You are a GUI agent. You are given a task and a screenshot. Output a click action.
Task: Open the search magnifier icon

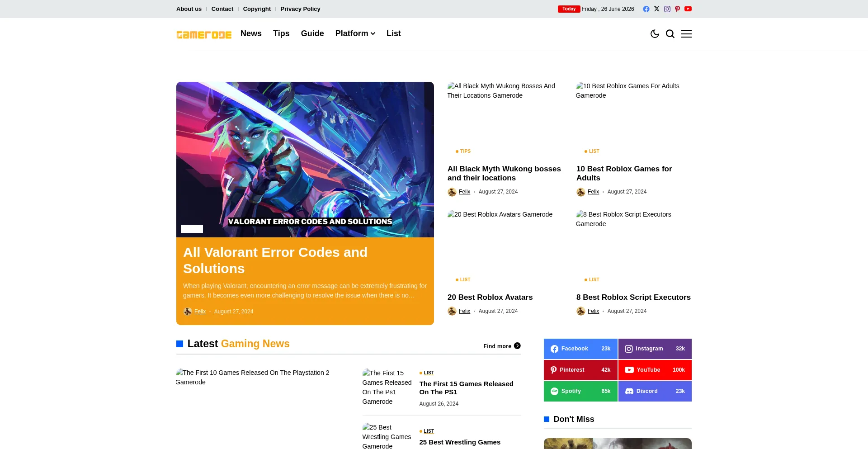click(x=670, y=34)
